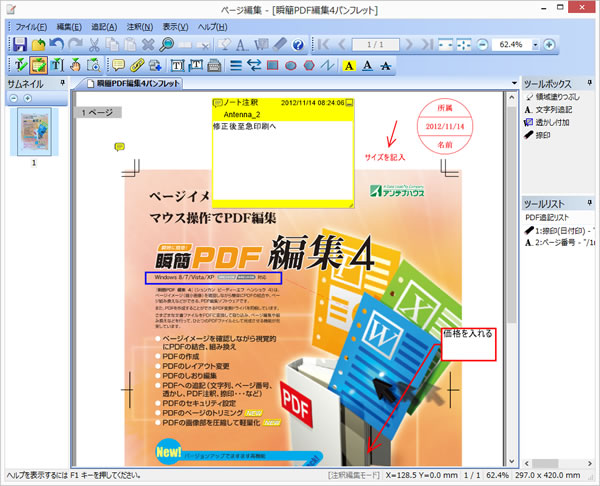600x486 pixels.
Task: Select the typewriter annotation tool
Action: coord(214,66)
